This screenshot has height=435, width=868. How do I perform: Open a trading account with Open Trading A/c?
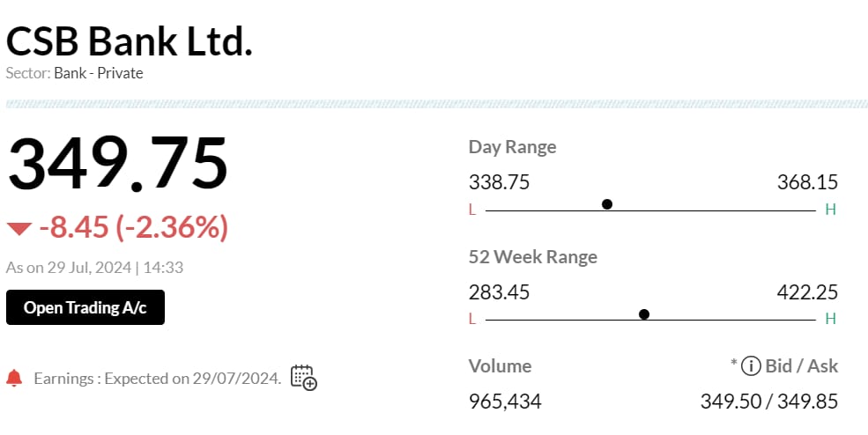85,307
